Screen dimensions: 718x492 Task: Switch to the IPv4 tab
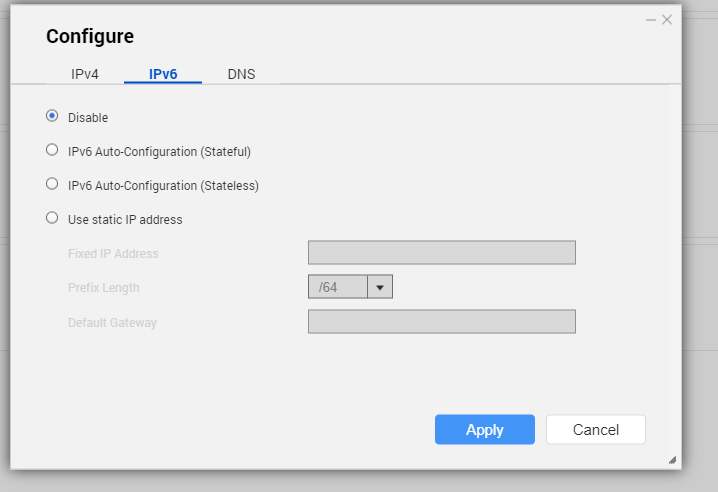pyautogui.click(x=85, y=74)
